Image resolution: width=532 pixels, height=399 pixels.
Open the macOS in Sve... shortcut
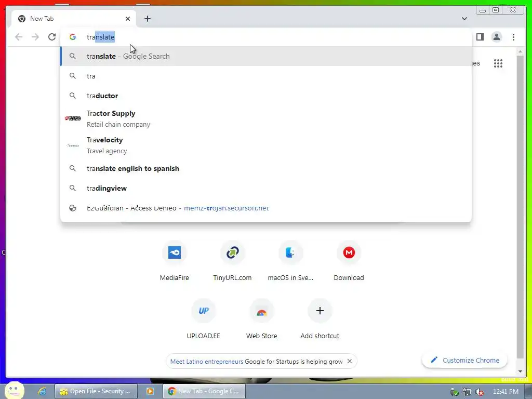coord(290,261)
